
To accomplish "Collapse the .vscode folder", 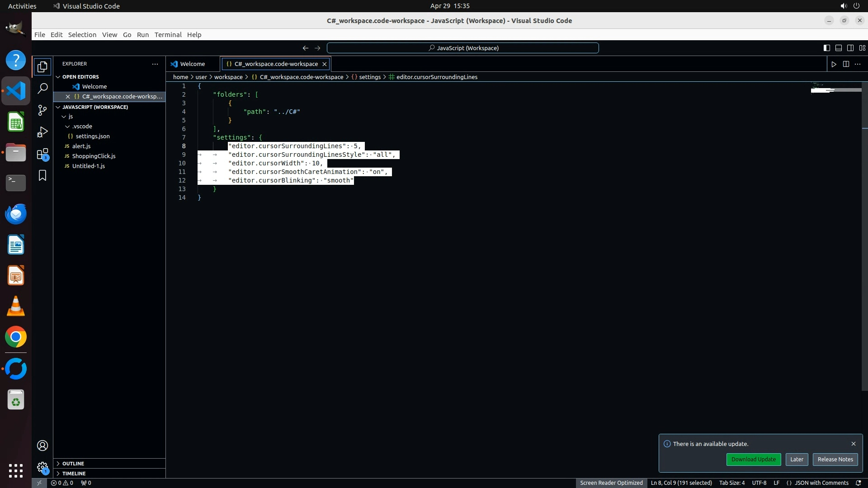I will pos(82,127).
